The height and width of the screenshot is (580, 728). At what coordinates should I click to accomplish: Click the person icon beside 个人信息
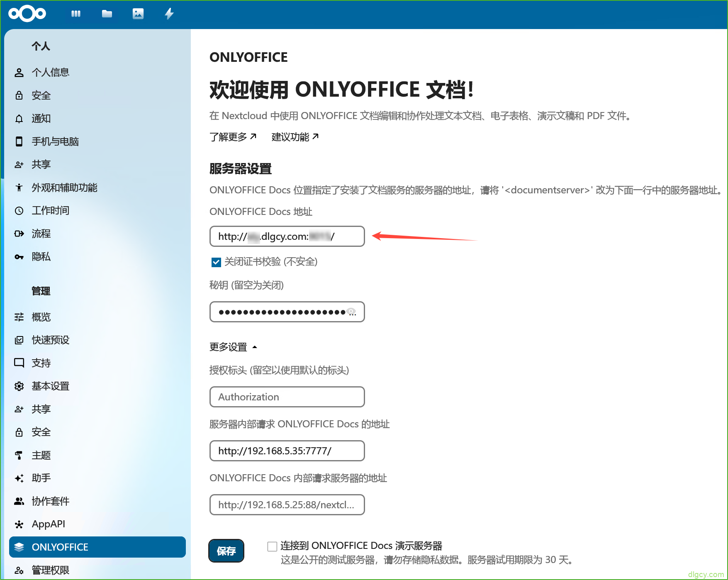tap(19, 73)
